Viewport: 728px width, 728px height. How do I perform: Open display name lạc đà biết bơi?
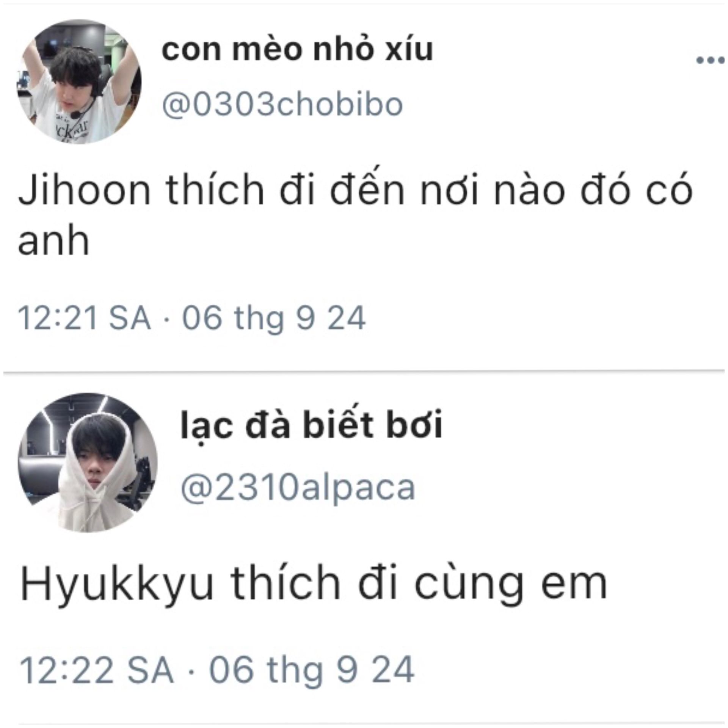312,425
